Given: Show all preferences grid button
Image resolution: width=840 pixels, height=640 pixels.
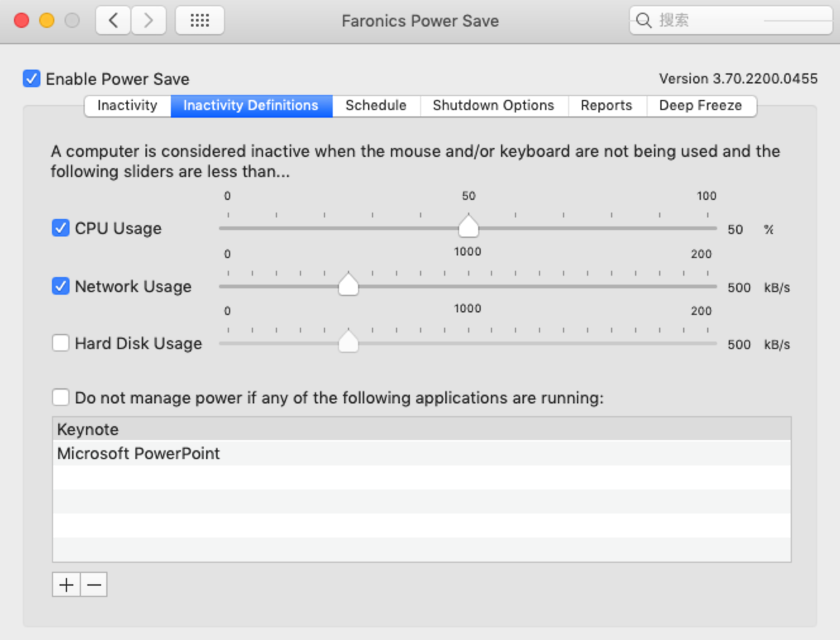Looking at the screenshot, I should click(200, 20).
